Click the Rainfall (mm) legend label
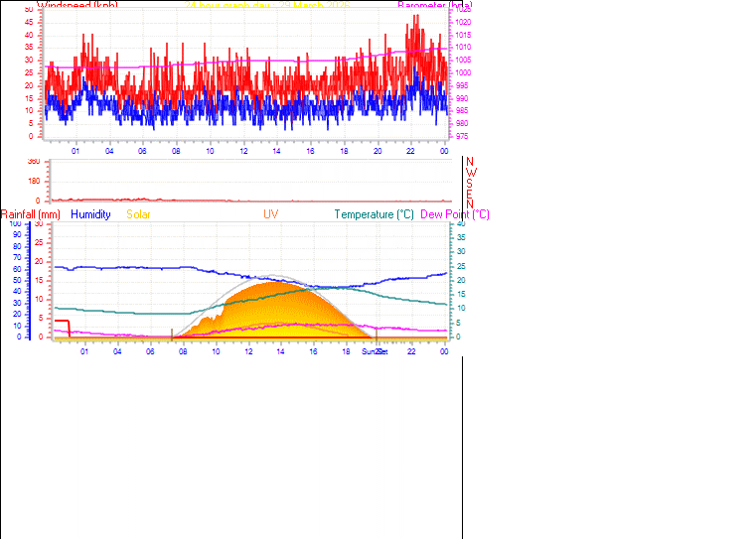 coord(31,214)
